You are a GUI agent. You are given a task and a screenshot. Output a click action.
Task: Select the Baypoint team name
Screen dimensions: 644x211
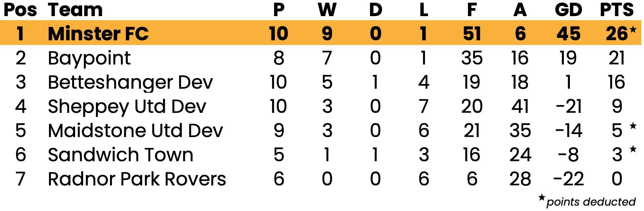pos(89,58)
